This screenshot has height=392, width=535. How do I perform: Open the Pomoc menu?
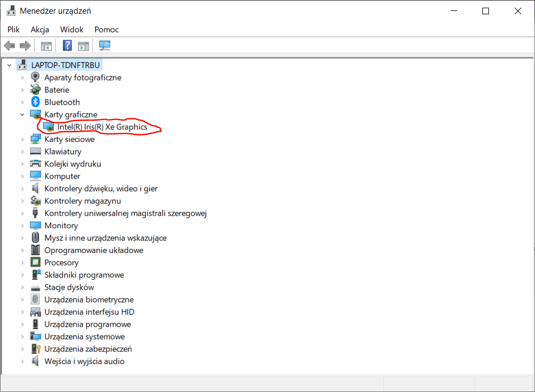(106, 30)
